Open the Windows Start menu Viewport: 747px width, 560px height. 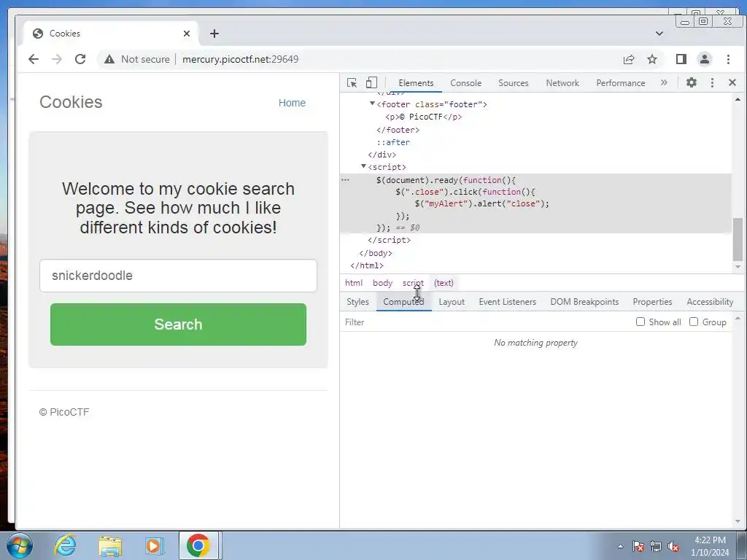pyautogui.click(x=20, y=545)
